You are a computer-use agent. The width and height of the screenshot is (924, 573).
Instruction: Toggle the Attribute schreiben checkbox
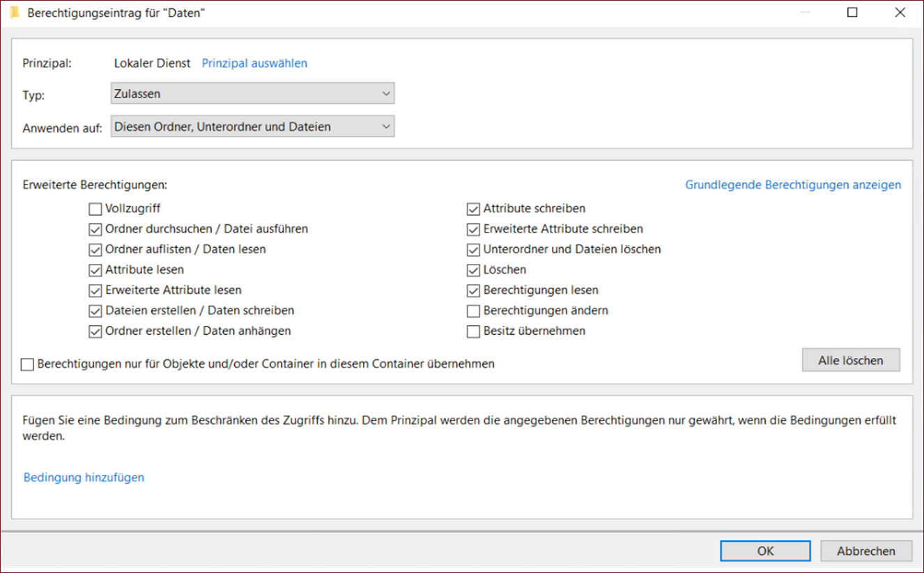click(x=474, y=208)
